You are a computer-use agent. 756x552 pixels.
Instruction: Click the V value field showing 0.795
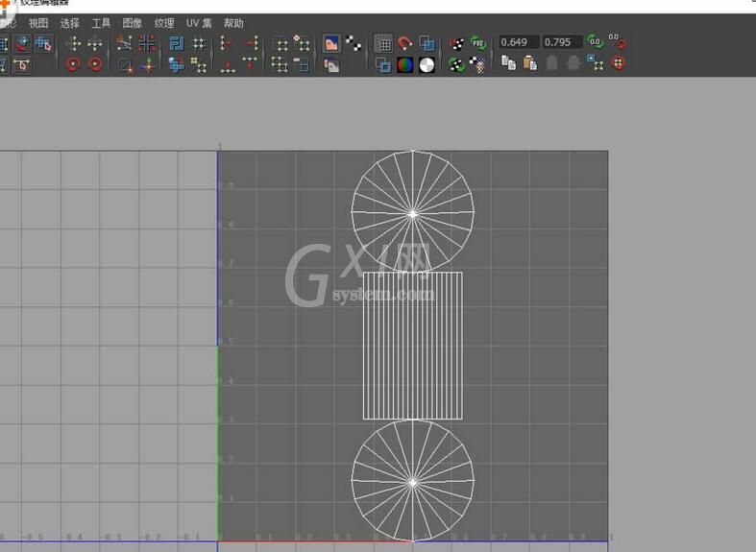(x=562, y=42)
